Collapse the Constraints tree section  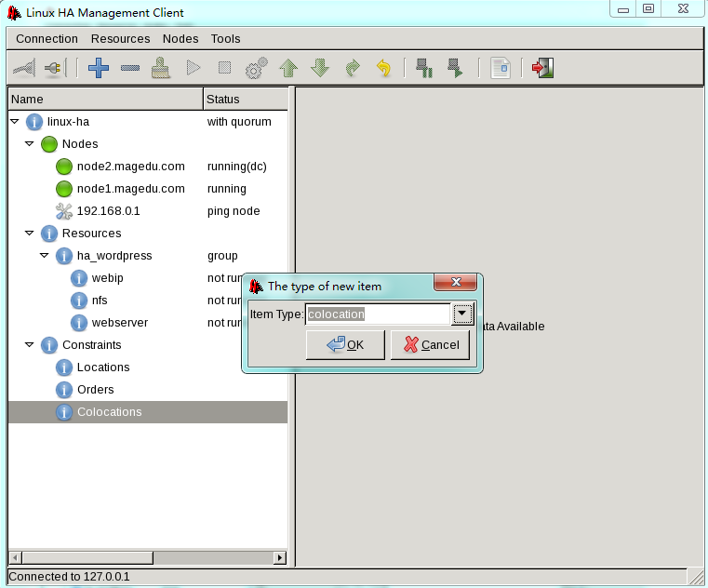click(30, 344)
